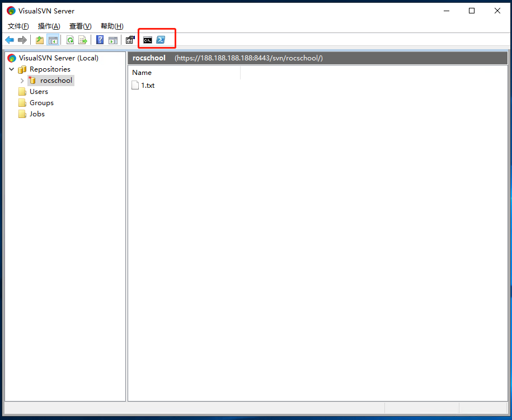This screenshot has height=420, width=512.
Task: Select the 1.txt file
Action: point(148,86)
